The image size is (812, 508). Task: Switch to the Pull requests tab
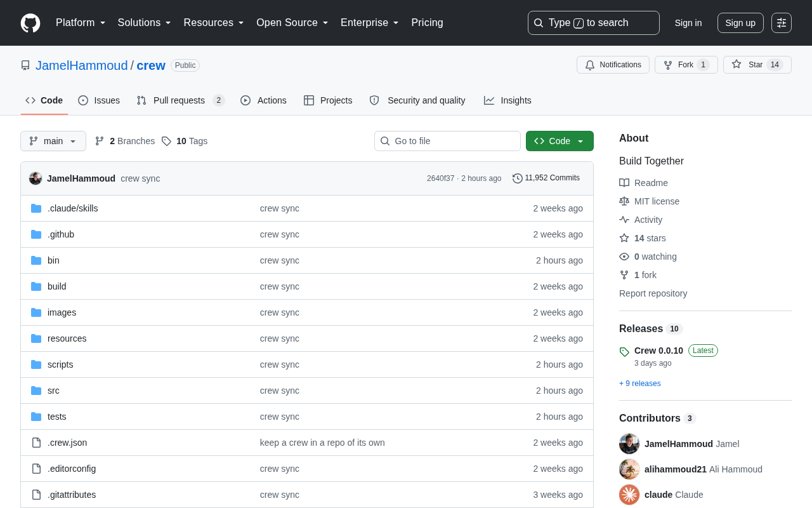[x=181, y=100]
